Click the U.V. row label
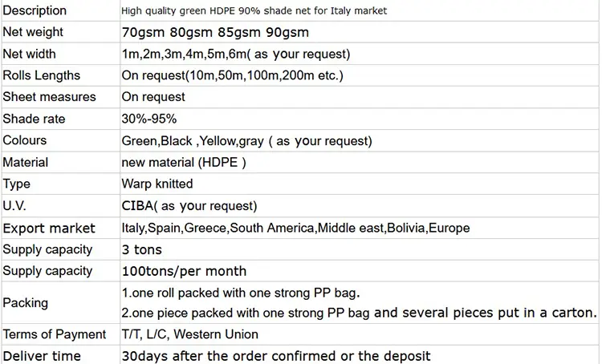602x364 pixels. pos(16,205)
